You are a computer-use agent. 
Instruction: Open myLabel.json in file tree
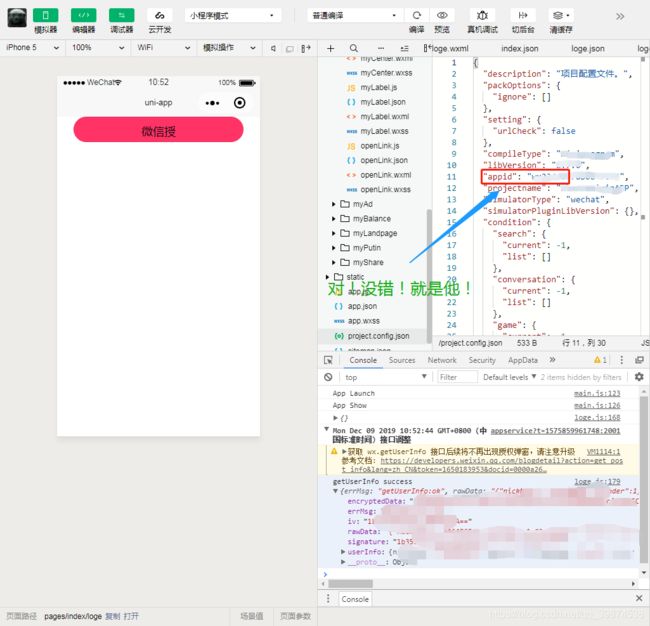(x=383, y=102)
